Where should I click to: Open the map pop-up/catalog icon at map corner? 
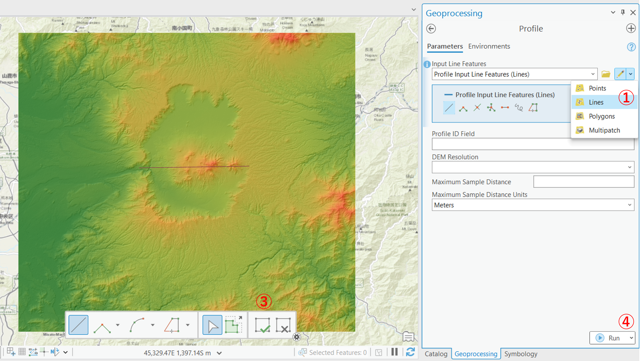click(408, 337)
